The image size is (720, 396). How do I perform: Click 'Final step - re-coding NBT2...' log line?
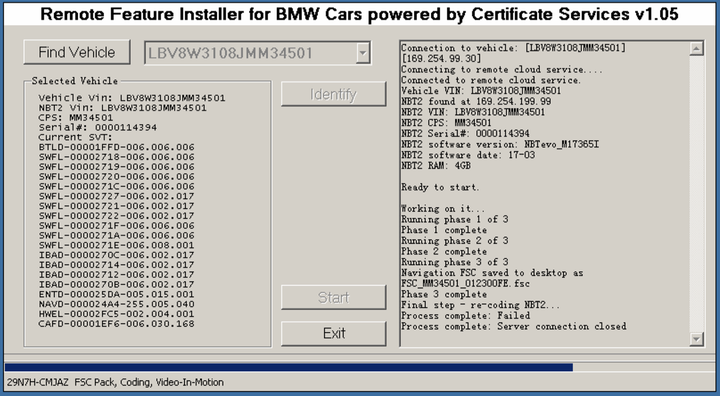pos(480,305)
